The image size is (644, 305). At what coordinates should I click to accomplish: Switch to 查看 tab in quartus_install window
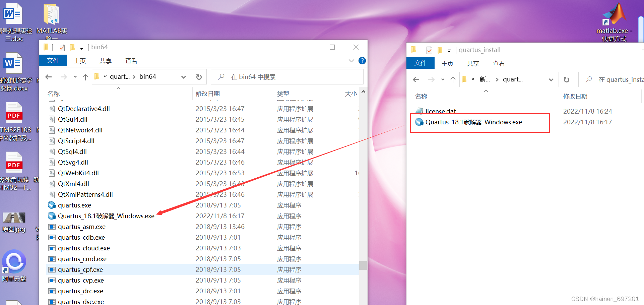click(x=499, y=63)
